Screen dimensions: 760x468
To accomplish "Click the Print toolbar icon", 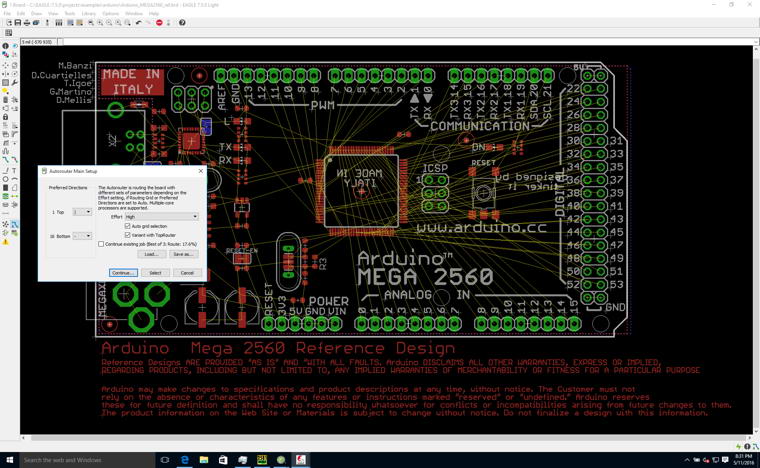I will (27, 23).
